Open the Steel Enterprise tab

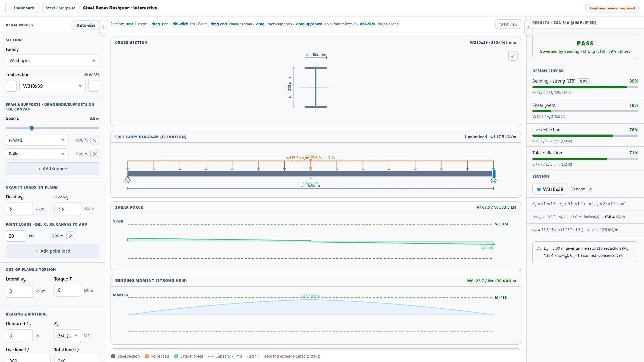tap(61, 8)
